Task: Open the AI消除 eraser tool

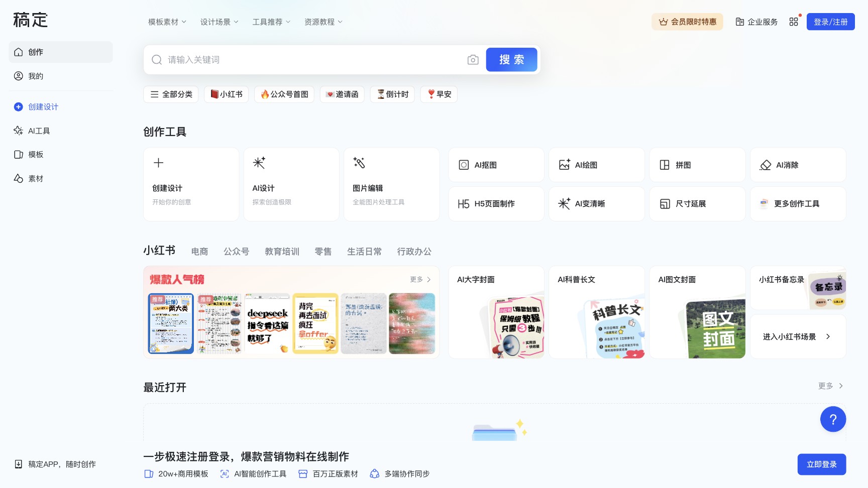Action: [797, 165]
